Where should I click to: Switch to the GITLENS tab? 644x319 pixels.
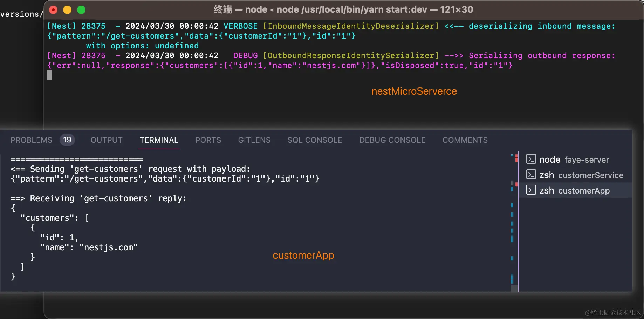[254, 140]
